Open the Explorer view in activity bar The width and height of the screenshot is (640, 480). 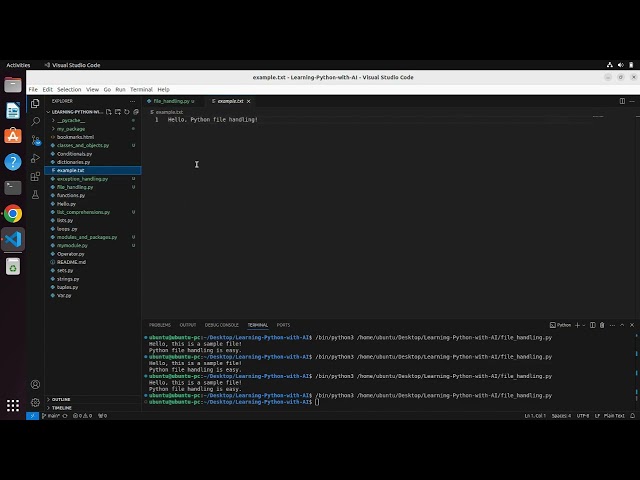coord(35,104)
